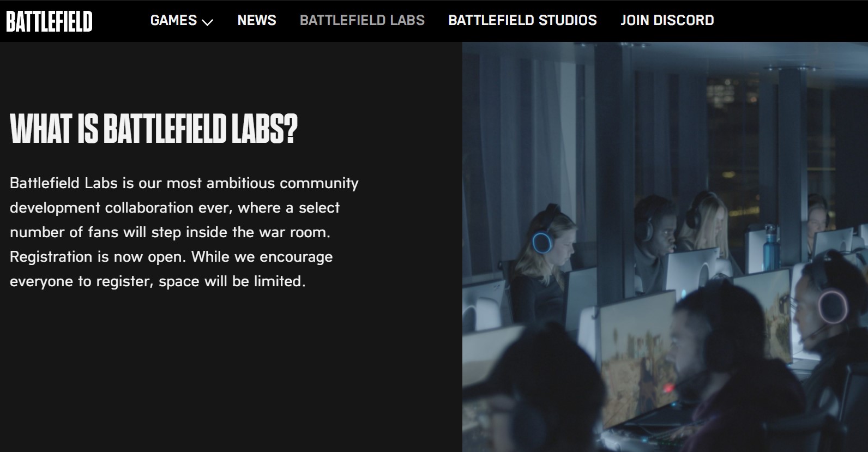Select the Battlefield Labs nav item

pyautogui.click(x=362, y=20)
